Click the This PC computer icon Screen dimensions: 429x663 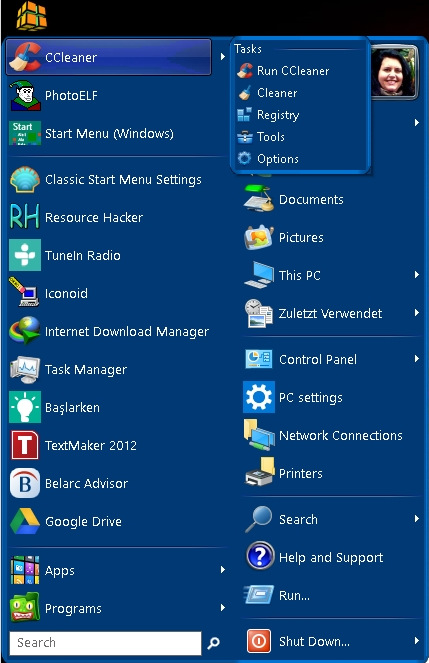coord(259,275)
